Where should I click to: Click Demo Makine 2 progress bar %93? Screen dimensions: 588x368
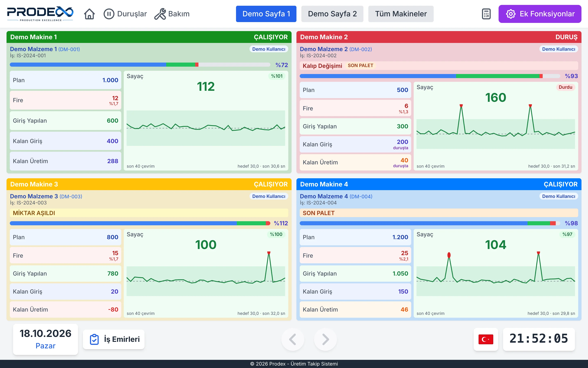(430, 76)
